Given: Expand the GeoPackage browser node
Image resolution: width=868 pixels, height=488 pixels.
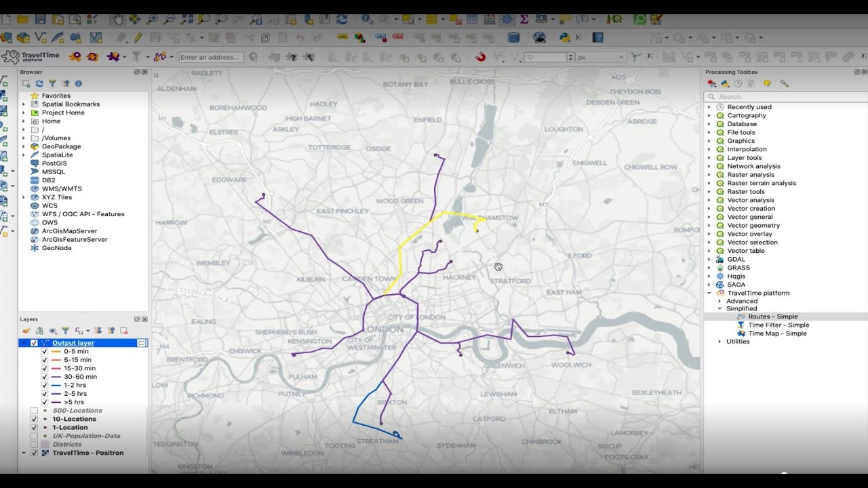Looking at the screenshot, I should point(24,146).
